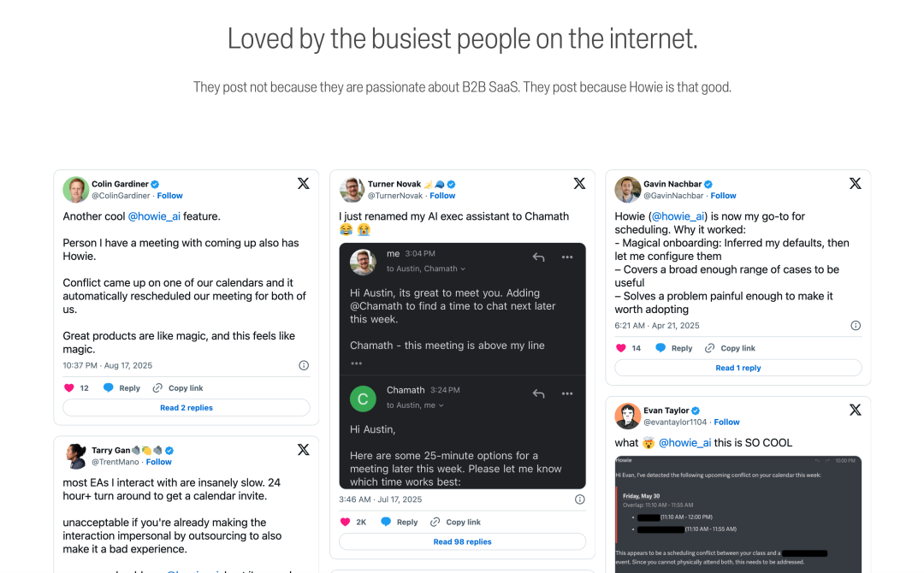Follow Colin Gardiner
Image resolution: width=924 pixels, height=573 pixels.
point(169,196)
